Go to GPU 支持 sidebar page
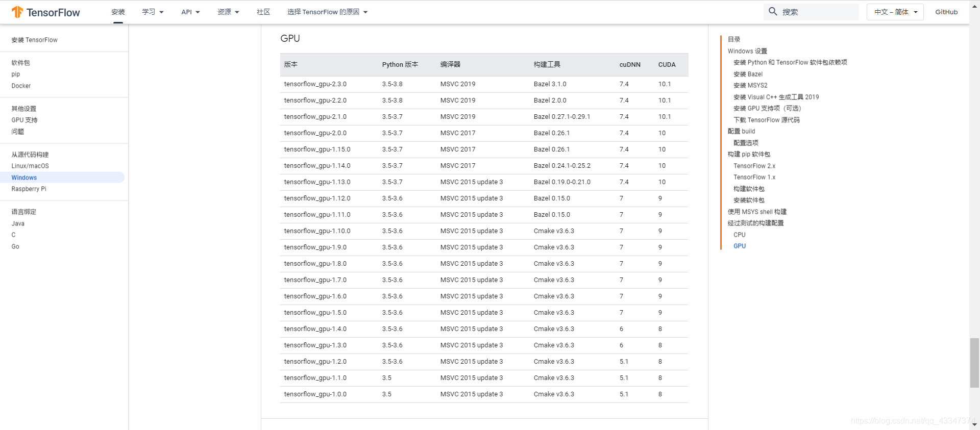Image resolution: width=980 pixels, height=430 pixels. pos(24,120)
